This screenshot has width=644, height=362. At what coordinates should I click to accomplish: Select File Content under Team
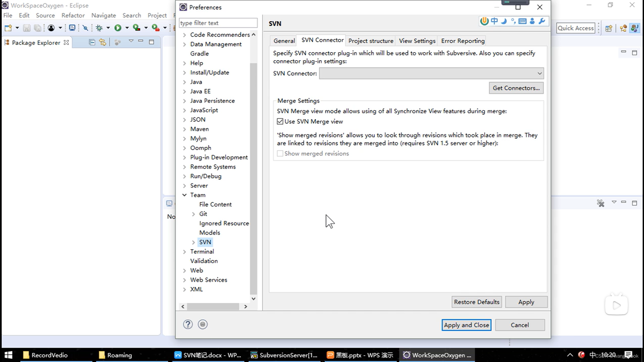pyautogui.click(x=215, y=204)
